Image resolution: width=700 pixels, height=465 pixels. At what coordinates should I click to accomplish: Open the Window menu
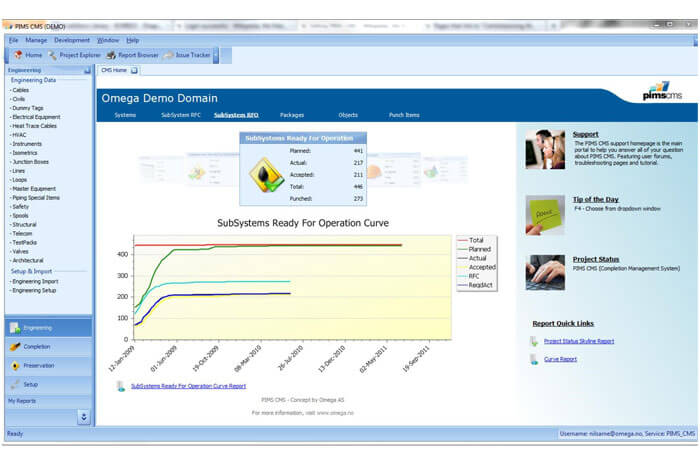click(x=108, y=40)
